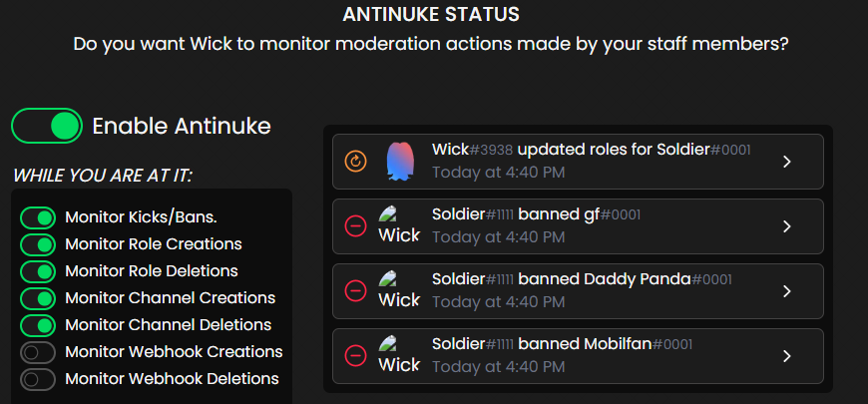Disable Monitor Kicks/Bans toggle
Screen dimensions: 868x404
click(x=38, y=217)
